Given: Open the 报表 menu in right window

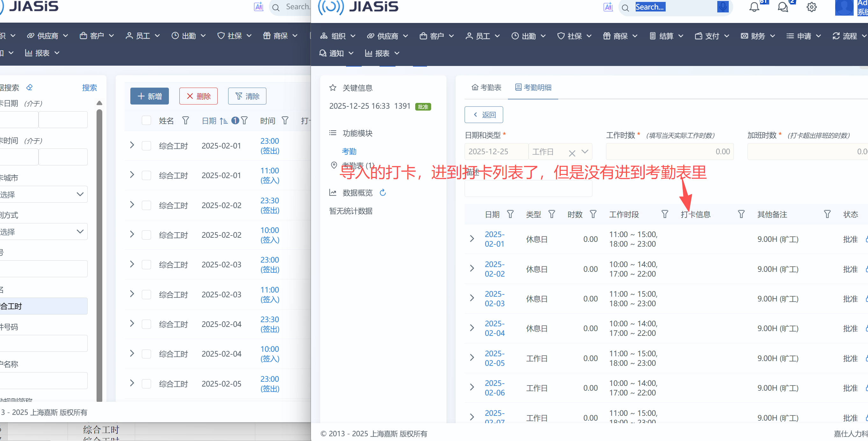Looking at the screenshot, I should click(x=382, y=53).
